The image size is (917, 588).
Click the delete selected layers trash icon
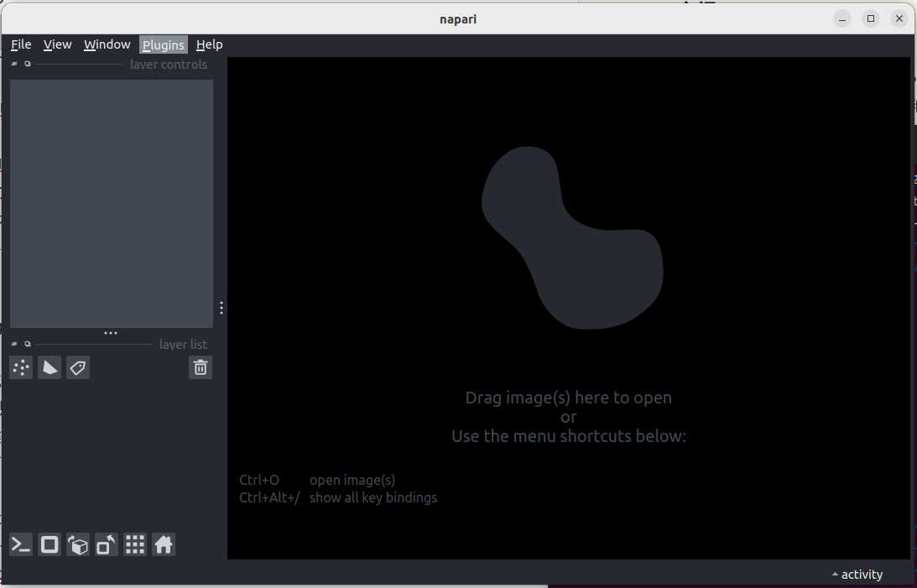click(201, 367)
